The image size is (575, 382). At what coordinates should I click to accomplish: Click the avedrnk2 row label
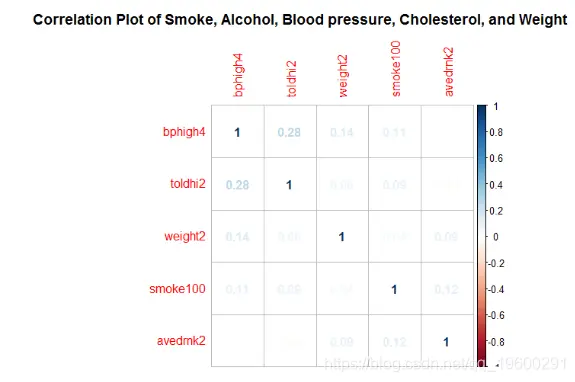(181, 341)
